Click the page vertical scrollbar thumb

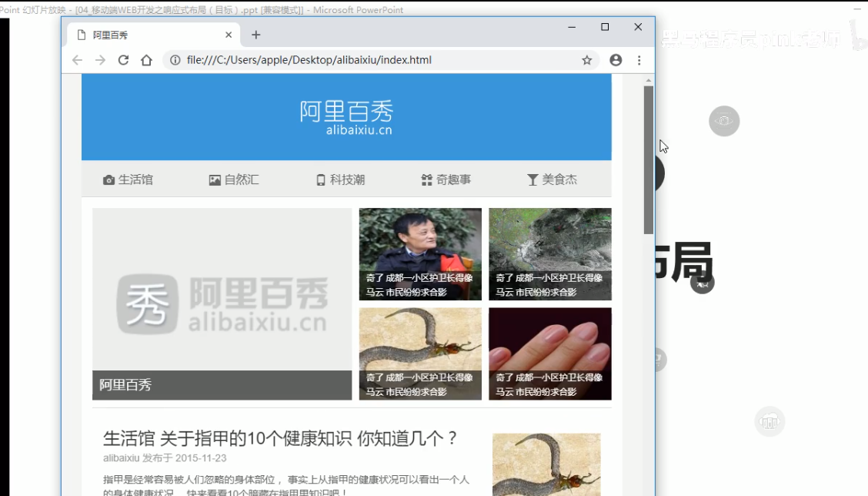coord(649,159)
